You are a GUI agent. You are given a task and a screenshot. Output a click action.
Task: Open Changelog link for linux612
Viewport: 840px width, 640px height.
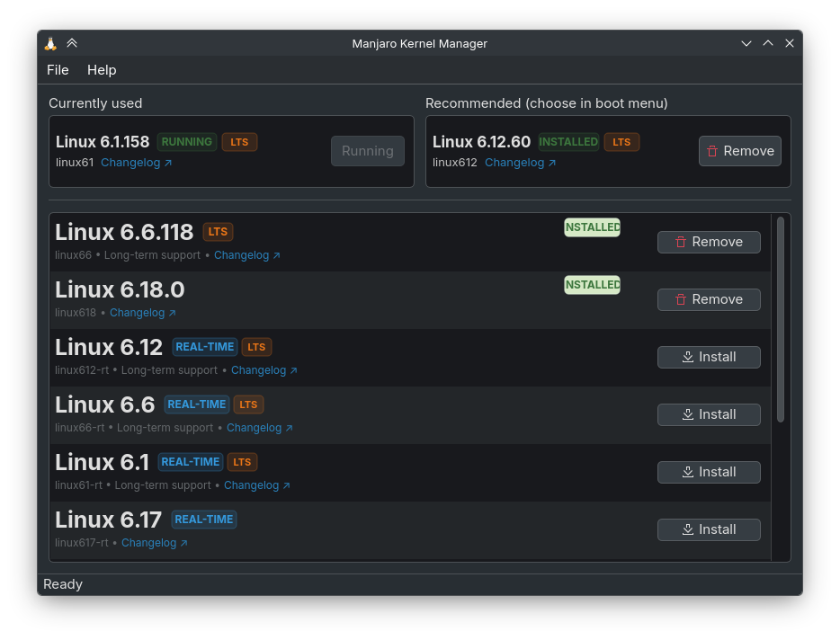[520, 163]
